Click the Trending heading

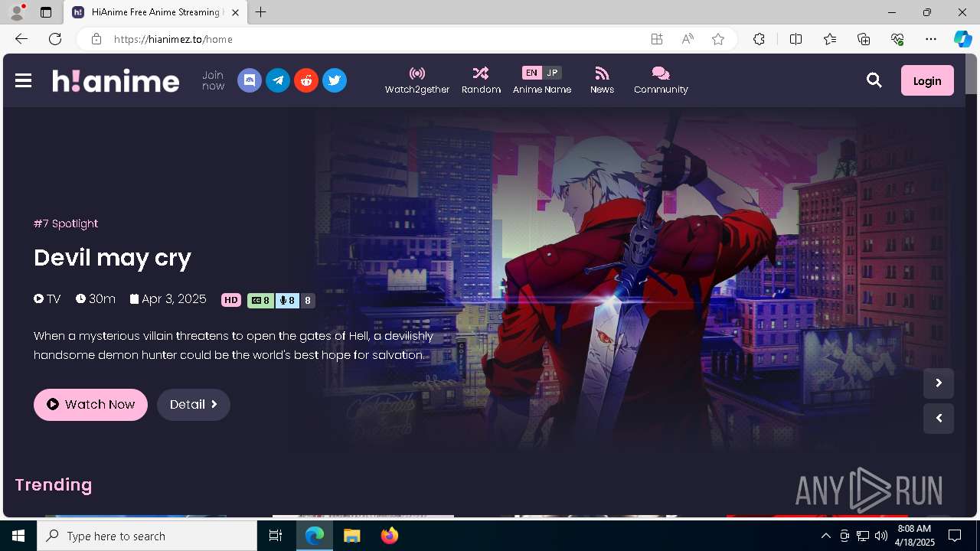pos(54,484)
